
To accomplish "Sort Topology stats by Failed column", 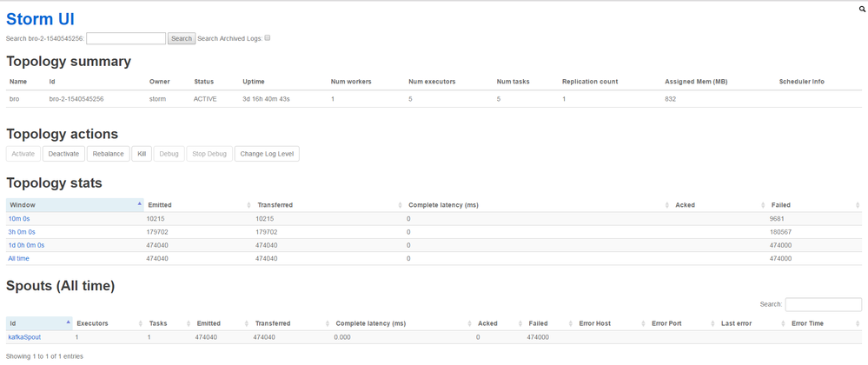I will (814, 205).
